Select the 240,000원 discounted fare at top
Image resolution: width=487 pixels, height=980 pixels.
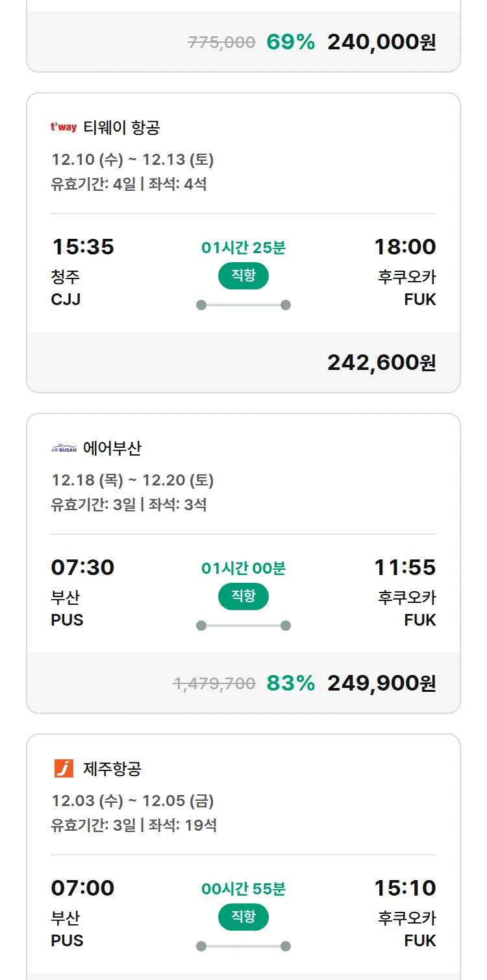(x=381, y=42)
